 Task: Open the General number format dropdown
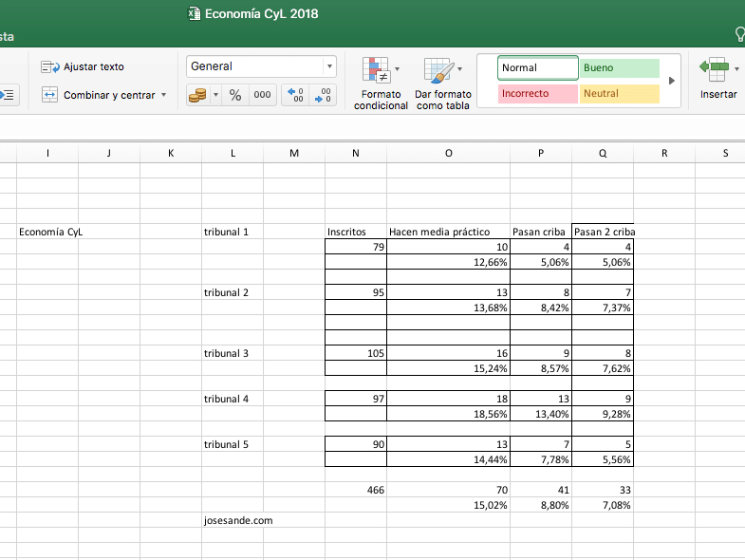[x=329, y=66]
